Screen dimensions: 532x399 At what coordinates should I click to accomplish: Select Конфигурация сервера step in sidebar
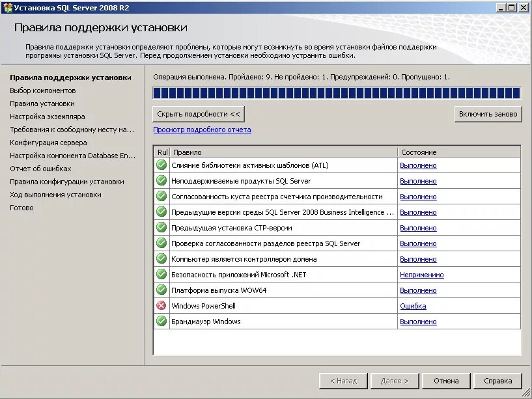(48, 143)
